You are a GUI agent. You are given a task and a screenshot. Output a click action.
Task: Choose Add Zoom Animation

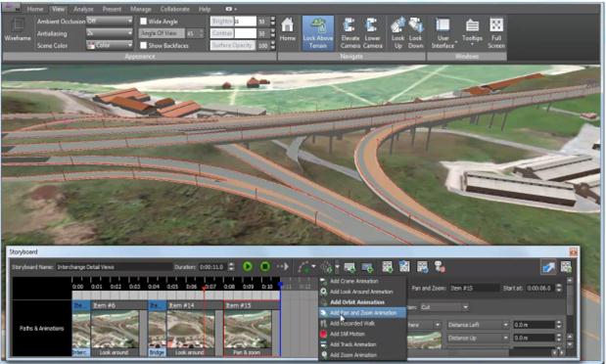point(362,354)
